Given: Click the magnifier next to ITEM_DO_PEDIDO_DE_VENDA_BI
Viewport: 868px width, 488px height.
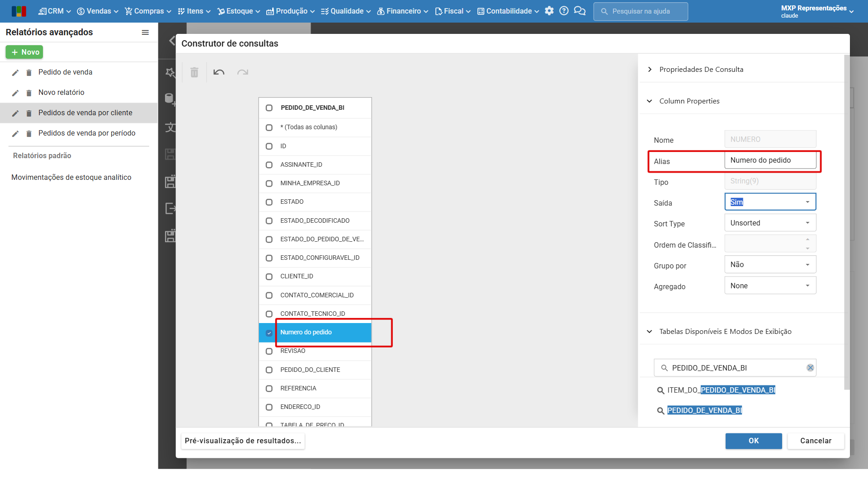Looking at the screenshot, I should point(660,390).
